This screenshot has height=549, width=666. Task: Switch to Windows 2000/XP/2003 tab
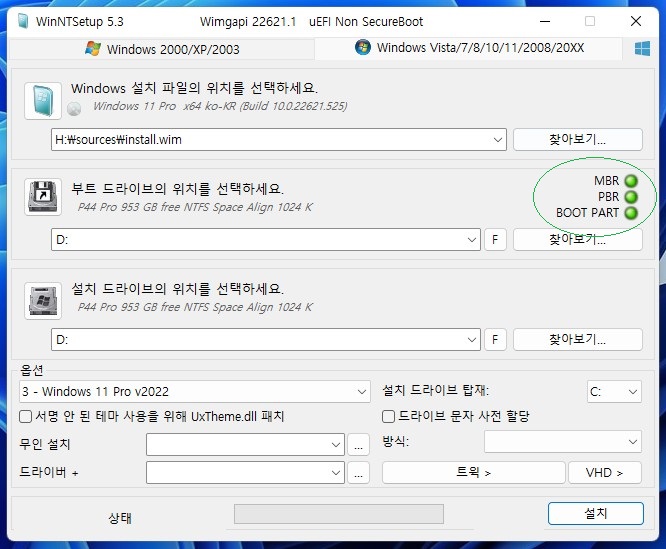[x=162, y=49]
